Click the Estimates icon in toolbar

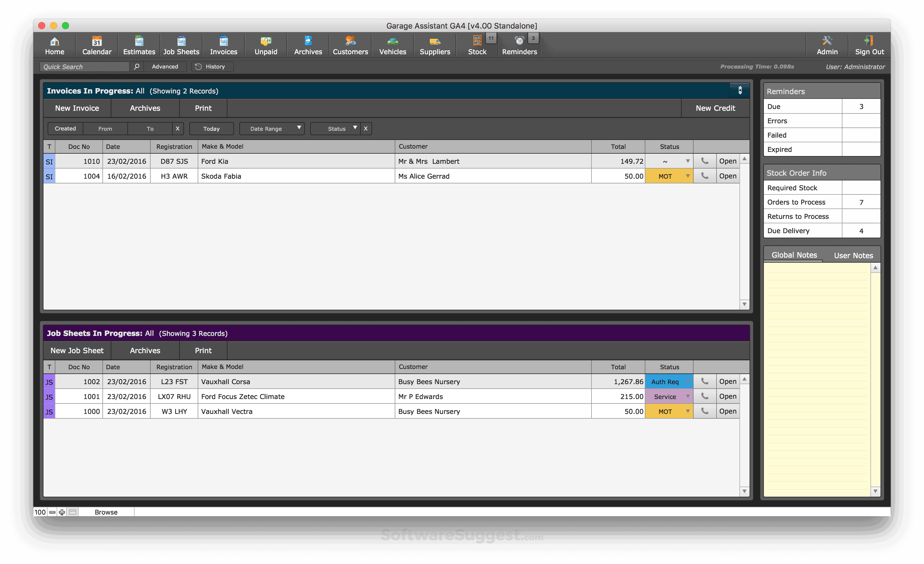coord(139,41)
